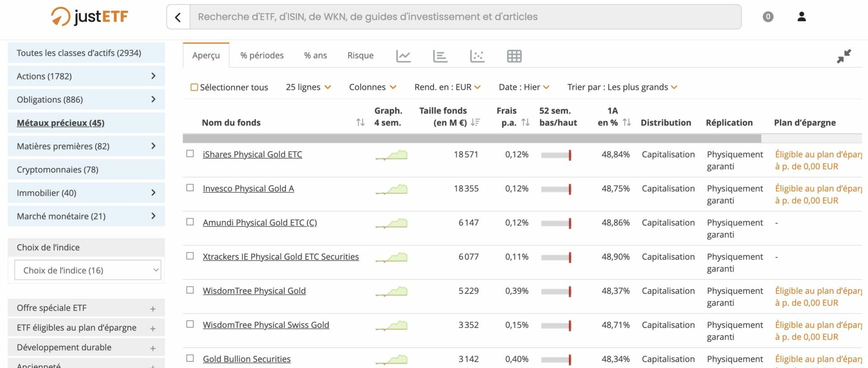
Task: Switch to the line chart view icon
Action: tap(403, 56)
